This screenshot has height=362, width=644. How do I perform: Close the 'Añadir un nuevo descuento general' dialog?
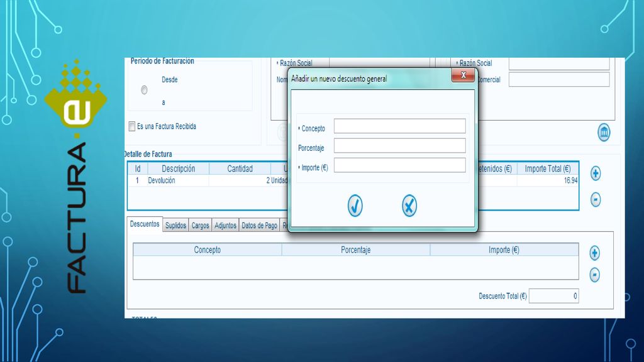463,75
